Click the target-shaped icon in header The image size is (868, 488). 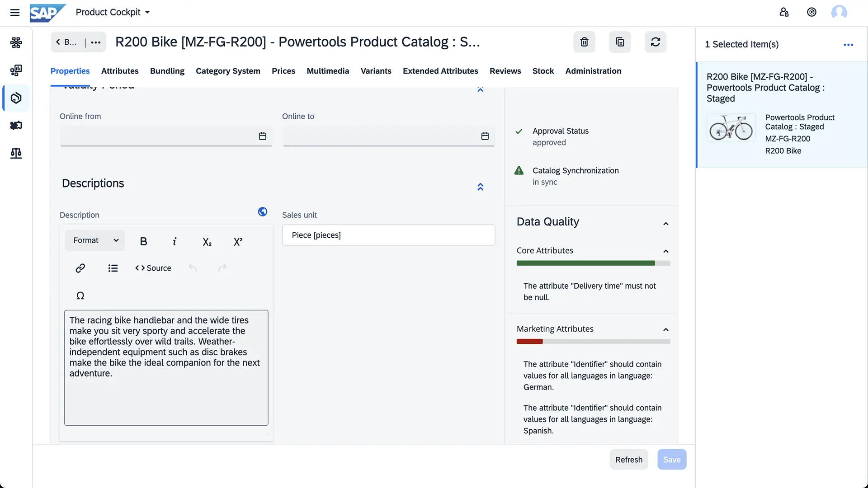(811, 12)
